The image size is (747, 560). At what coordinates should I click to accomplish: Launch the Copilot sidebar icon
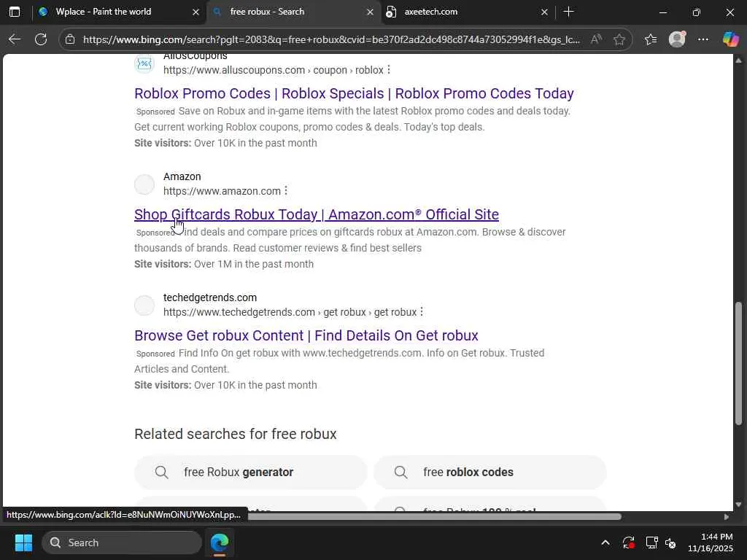[x=730, y=39]
